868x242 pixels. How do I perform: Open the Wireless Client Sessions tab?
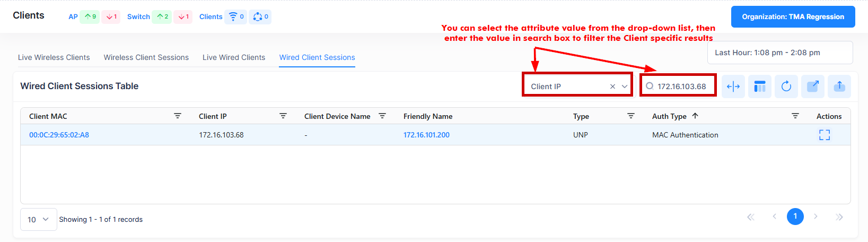coord(146,57)
